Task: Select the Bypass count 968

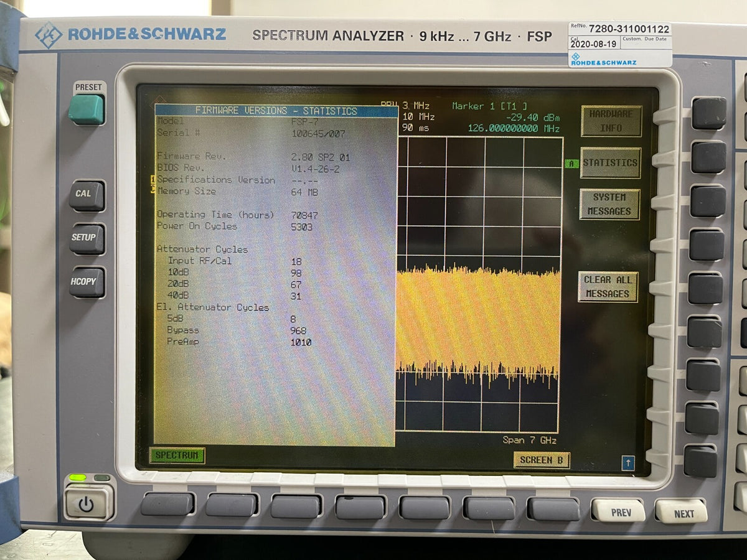Action: (x=299, y=330)
